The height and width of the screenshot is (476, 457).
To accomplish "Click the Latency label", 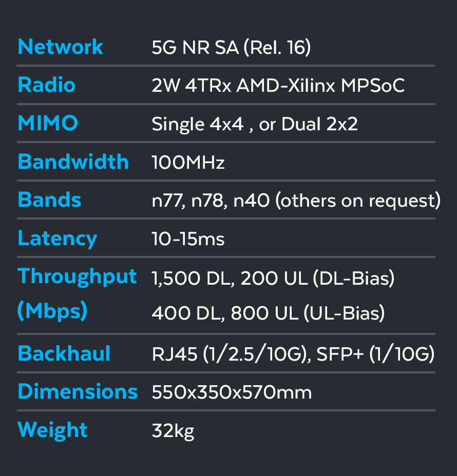I will pyautogui.click(x=58, y=239).
